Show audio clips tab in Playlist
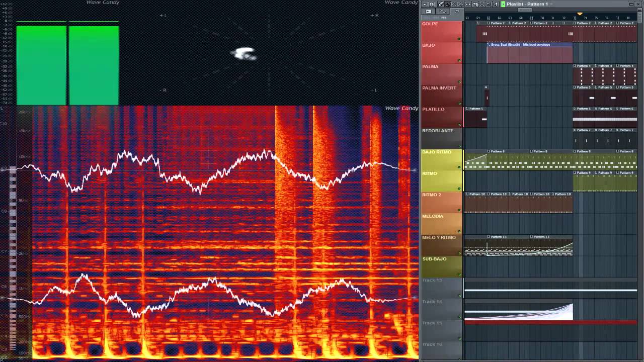The height and width of the screenshot is (362, 644). pyautogui.click(x=428, y=11)
